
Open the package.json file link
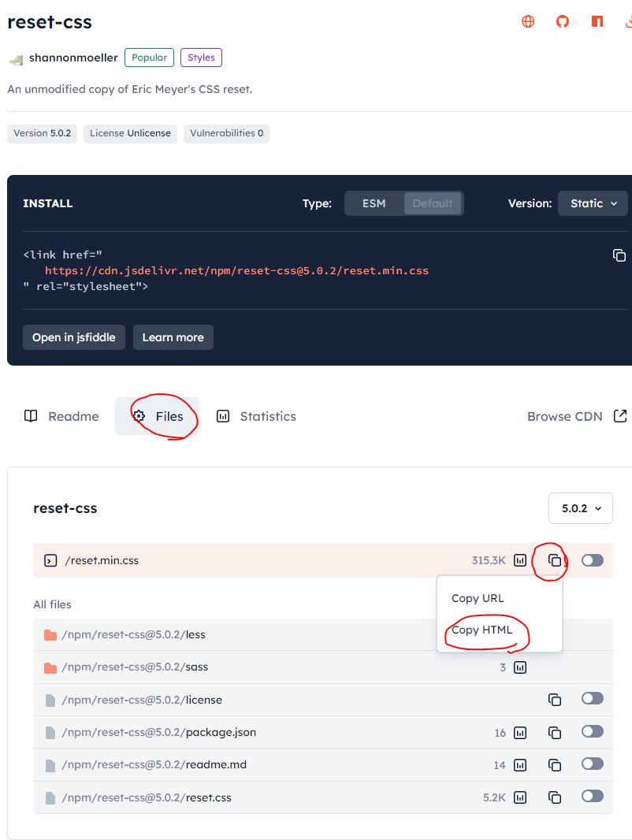(159, 733)
